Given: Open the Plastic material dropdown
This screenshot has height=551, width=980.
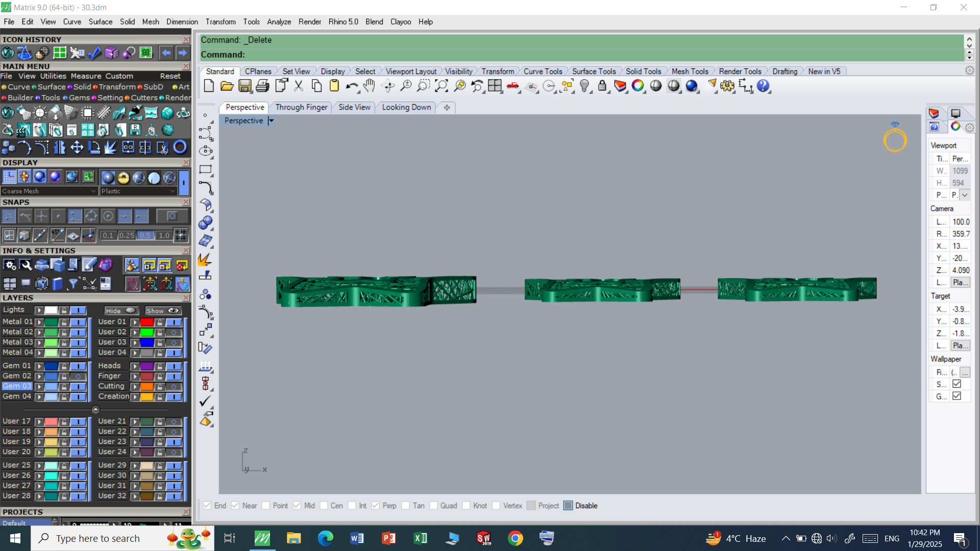Looking at the screenshot, I should [173, 191].
